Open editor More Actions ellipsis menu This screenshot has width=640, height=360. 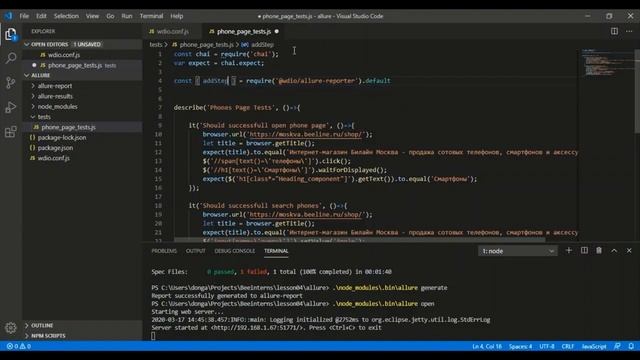(x=629, y=31)
